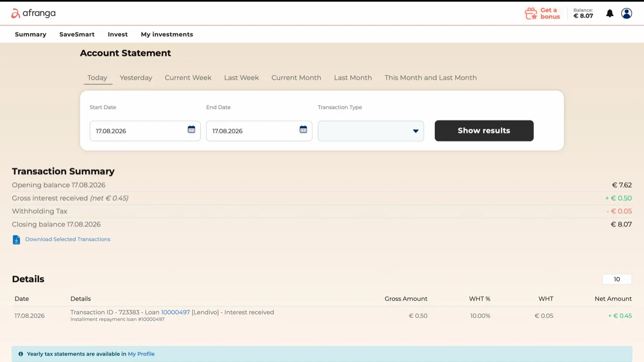Open My investments menu item
This screenshot has height=362, width=644.
tap(167, 34)
